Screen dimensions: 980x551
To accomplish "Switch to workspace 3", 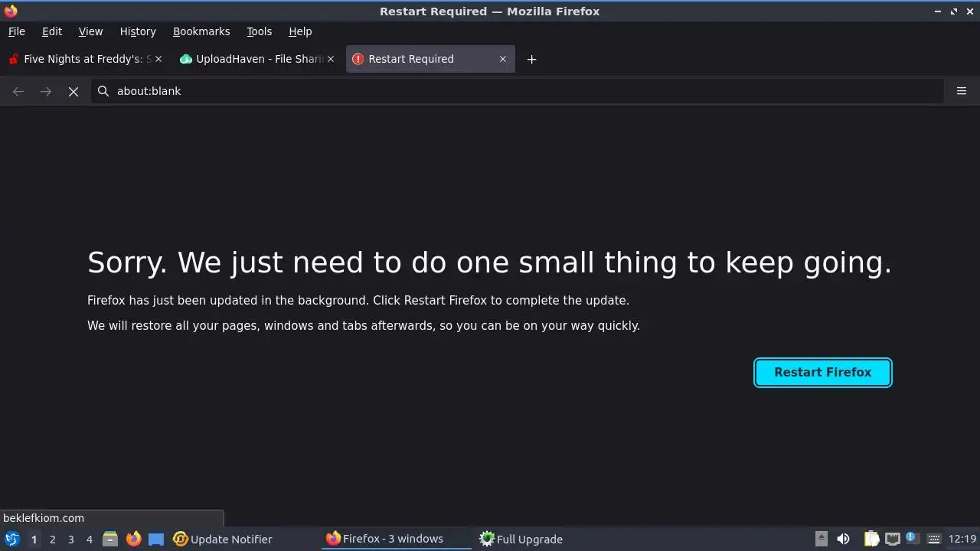I will click(x=70, y=539).
